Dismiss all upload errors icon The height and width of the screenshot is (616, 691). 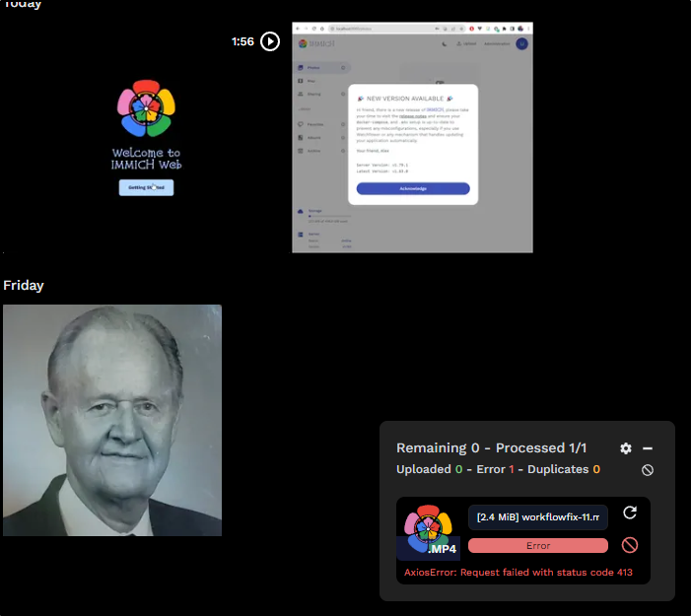[648, 470]
